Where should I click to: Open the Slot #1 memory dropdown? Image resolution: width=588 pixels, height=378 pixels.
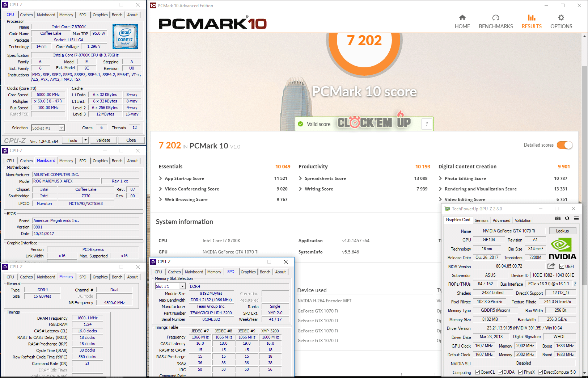[182, 286]
